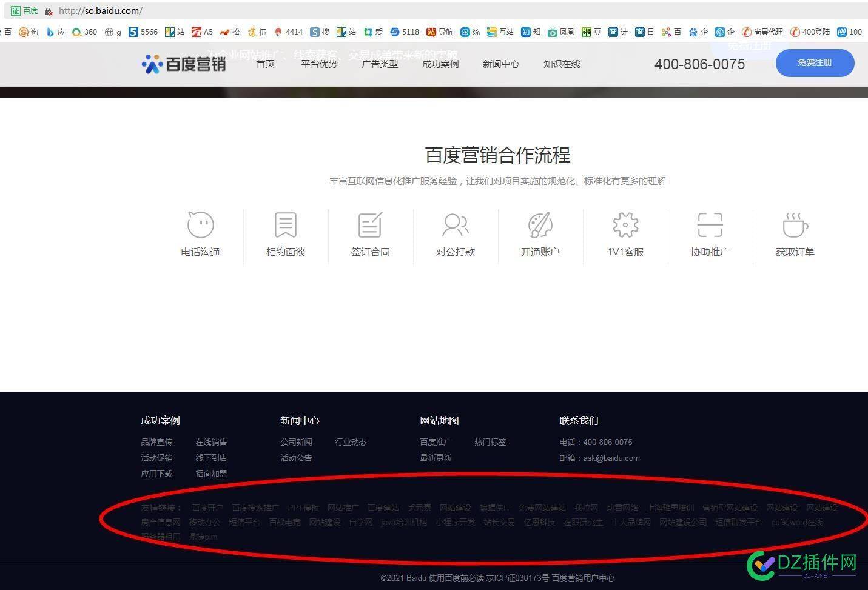The height and width of the screenshot is (590, 868).
Task: Open the 招商加盟 footer link
Action: click(211, 474)
